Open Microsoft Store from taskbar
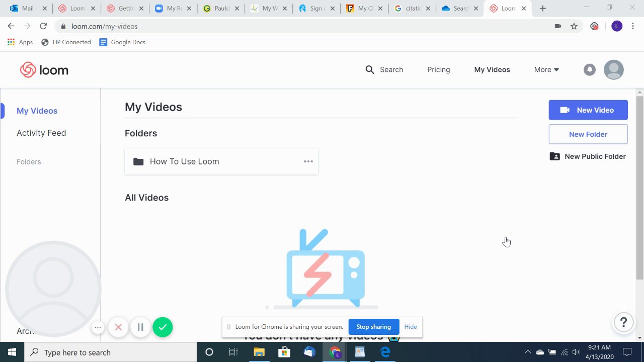The height and width of the screenshot is (362, 644). [x=284, y=352]
